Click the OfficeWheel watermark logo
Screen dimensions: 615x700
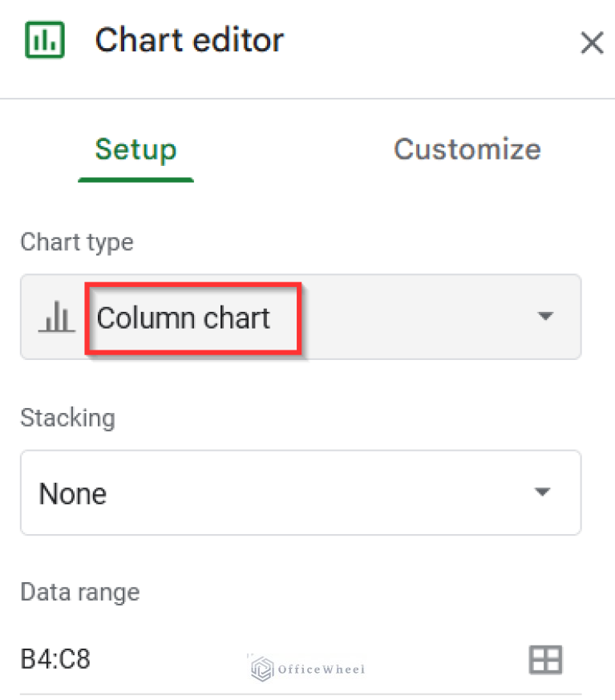click(305, 667)
